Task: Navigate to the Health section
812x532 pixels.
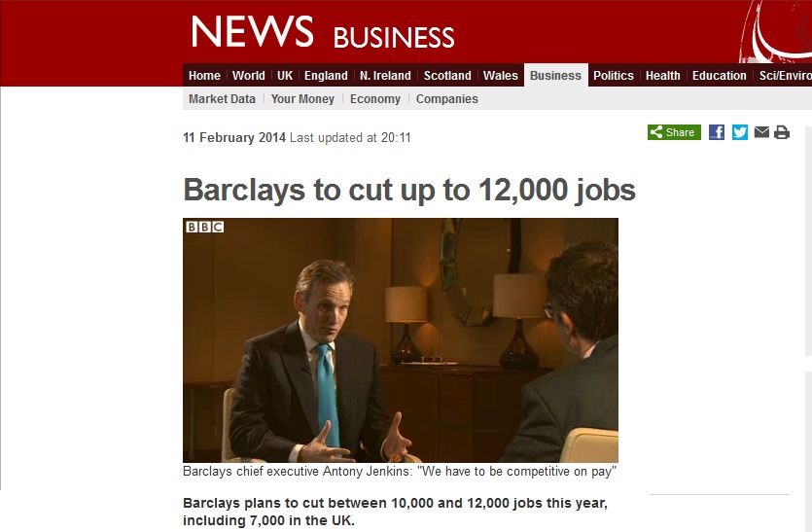Action: tap(662, 76)
